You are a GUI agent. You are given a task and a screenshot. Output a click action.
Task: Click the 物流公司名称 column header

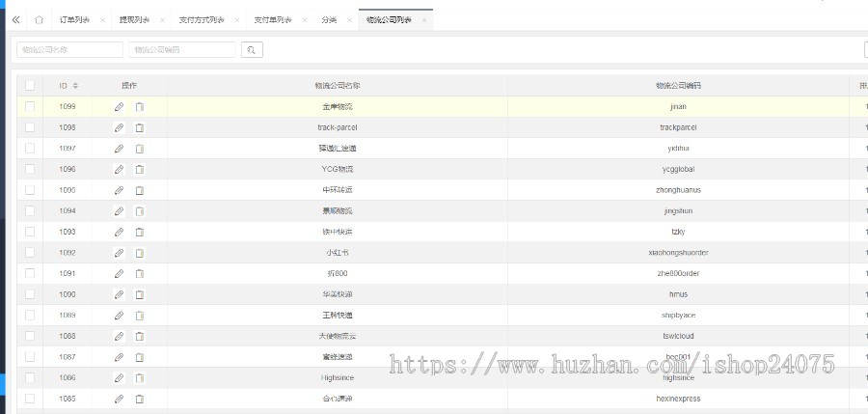(x=338, y=86)
